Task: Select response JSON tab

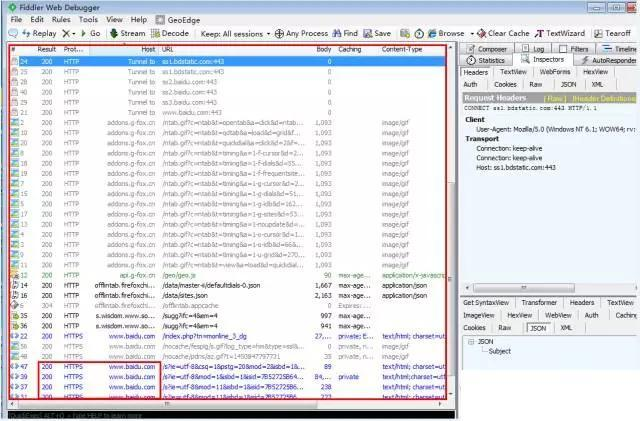Action: (538, 328)
